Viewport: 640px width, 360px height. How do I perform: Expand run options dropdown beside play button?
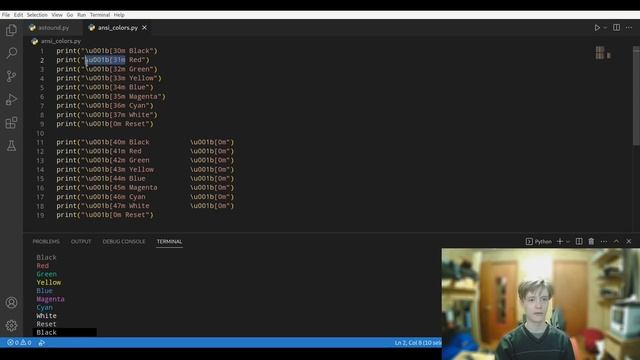[605, 28]
